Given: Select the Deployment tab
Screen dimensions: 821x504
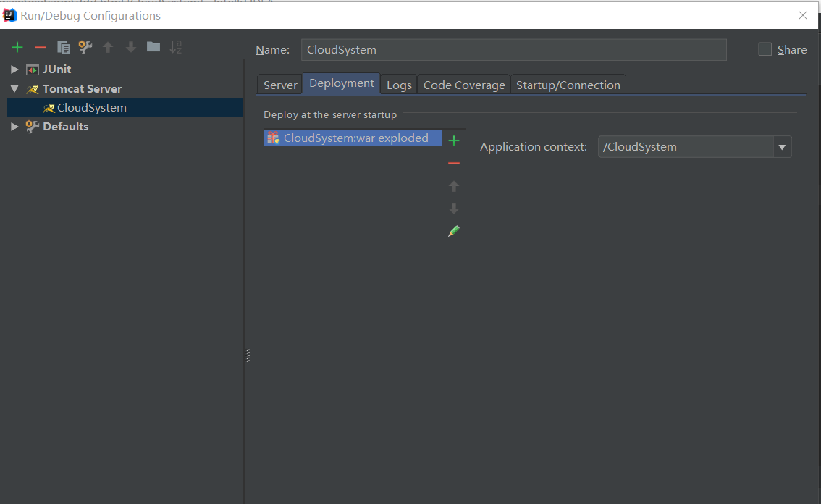Looking at the screenshot, I should pos(342,83).
